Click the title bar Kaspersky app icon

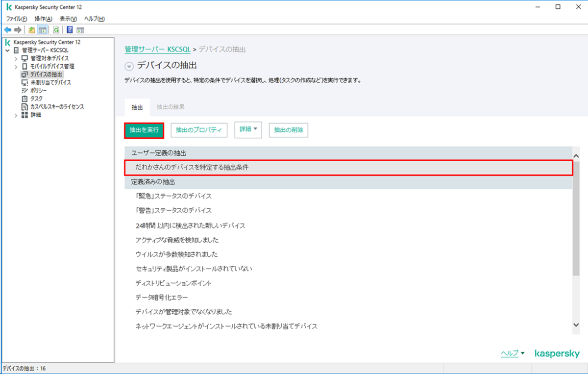click(9, 7)
